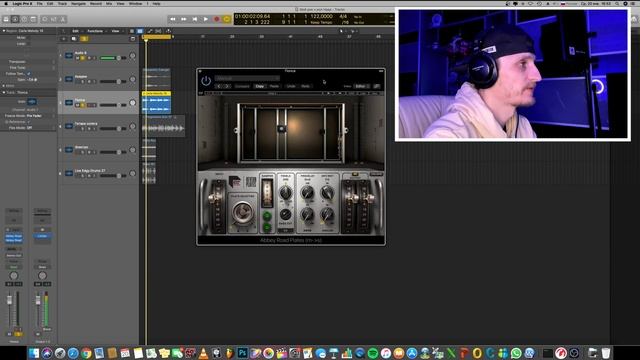
Task: Click the Copy button in plugin header
Action: pos(260,87)
